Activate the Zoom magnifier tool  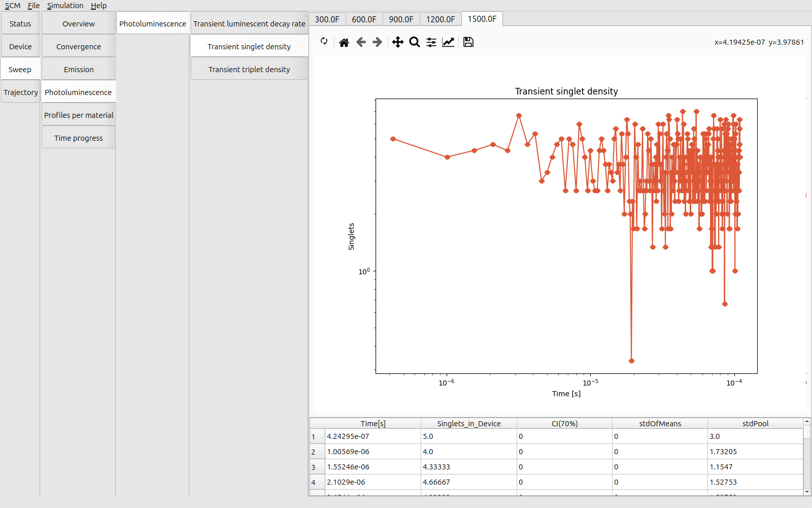point(415,42)
